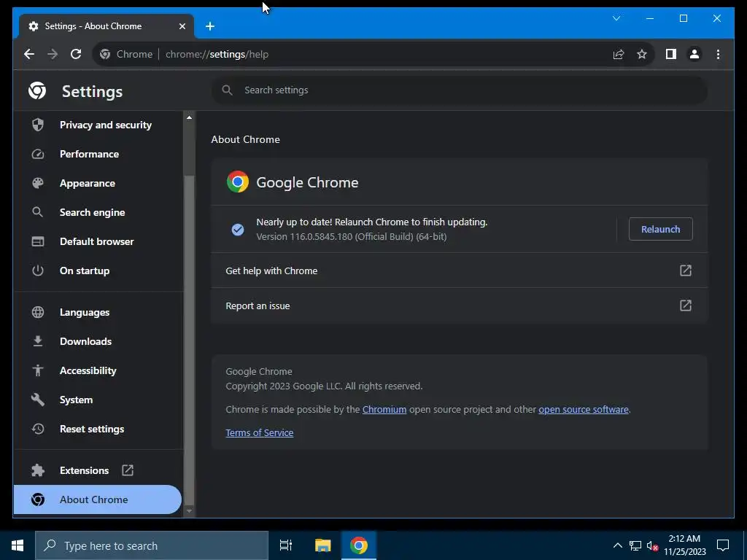Click the address bar URL

point(217,54)
